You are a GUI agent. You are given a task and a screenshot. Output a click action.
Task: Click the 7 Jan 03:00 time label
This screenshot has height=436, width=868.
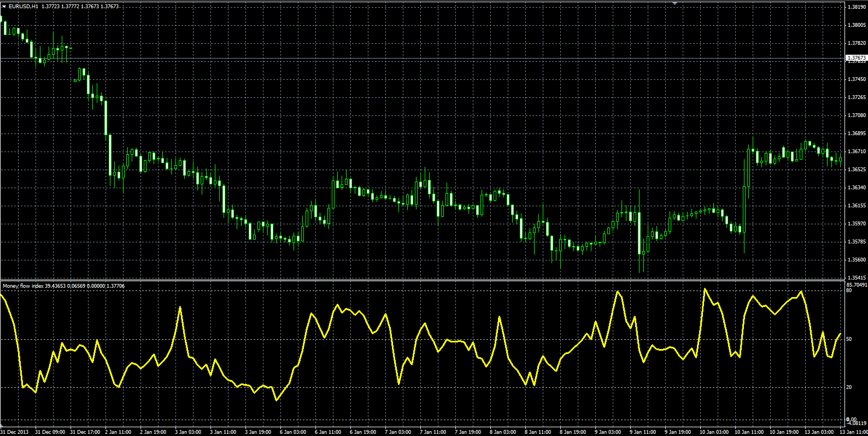coord(398,432)
